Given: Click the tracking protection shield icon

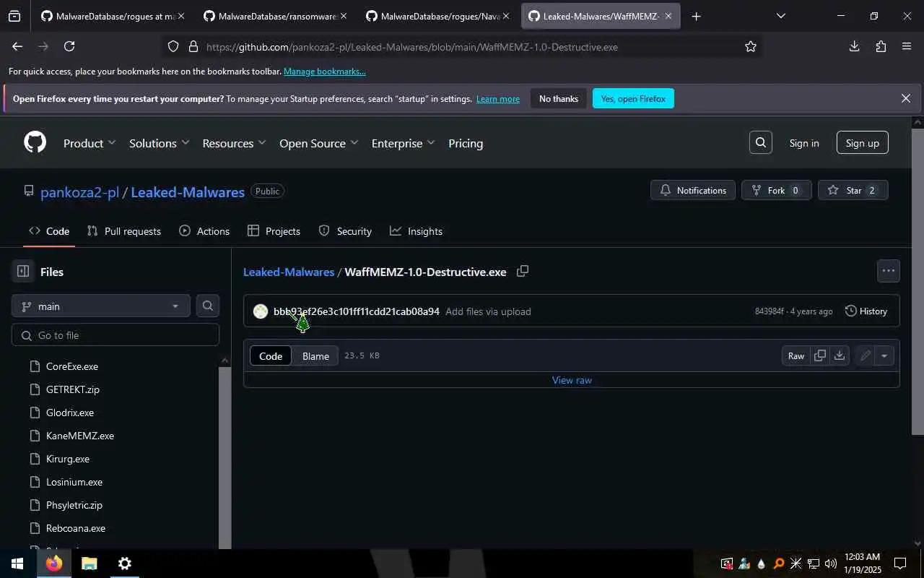Looking at the screenshot, I should (173, 46).
